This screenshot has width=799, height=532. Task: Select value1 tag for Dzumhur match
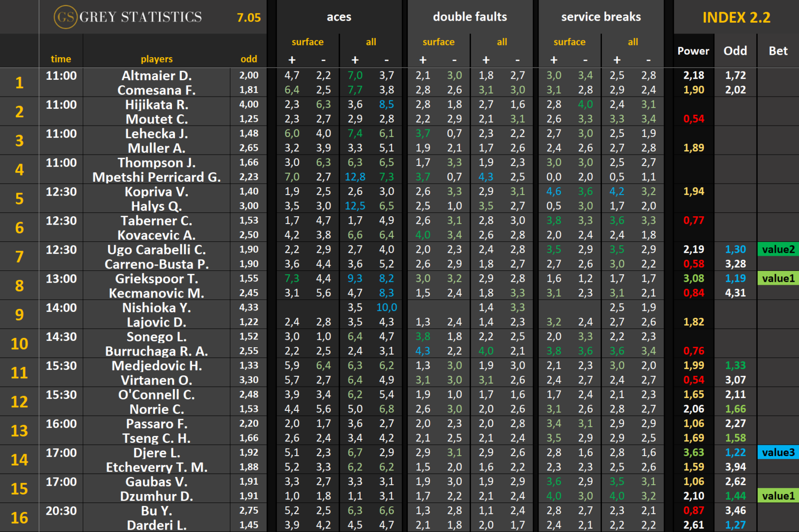click(x=778, y=496)
